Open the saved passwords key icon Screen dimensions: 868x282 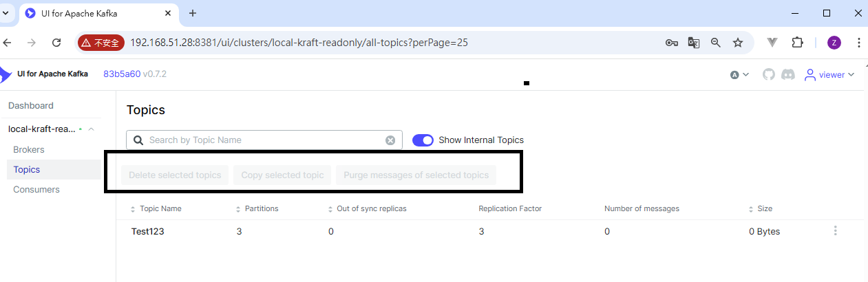tap(672, 43)
